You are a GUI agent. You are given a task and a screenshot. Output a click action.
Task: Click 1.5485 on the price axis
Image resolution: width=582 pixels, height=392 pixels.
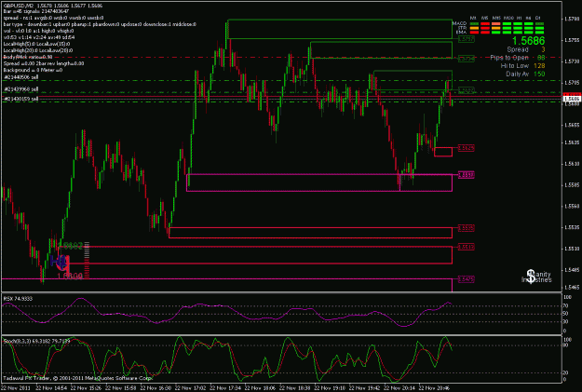[572, 270]
